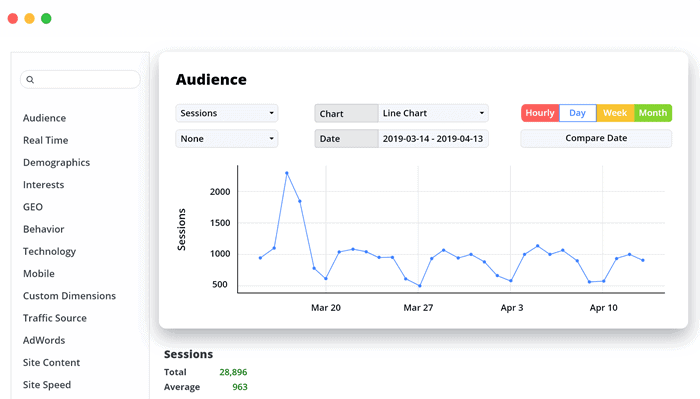Click the lowest data point at Mar 27

[x=420, y=286]
